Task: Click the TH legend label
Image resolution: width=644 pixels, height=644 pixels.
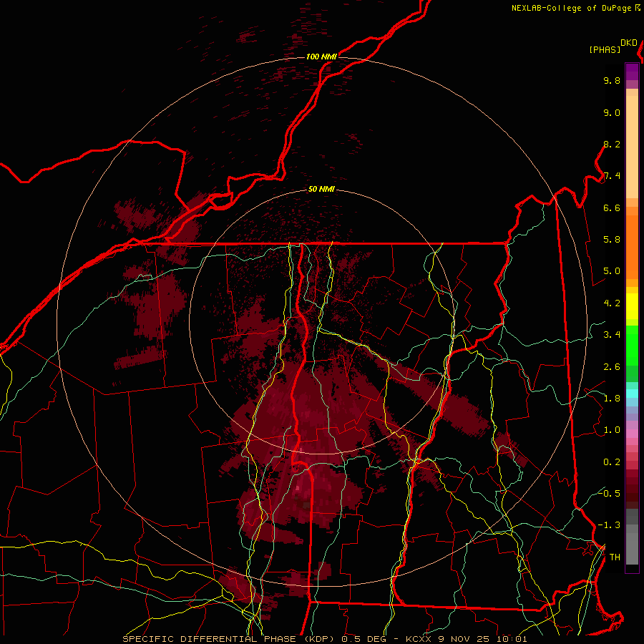Action: click(x=615, y=557)
